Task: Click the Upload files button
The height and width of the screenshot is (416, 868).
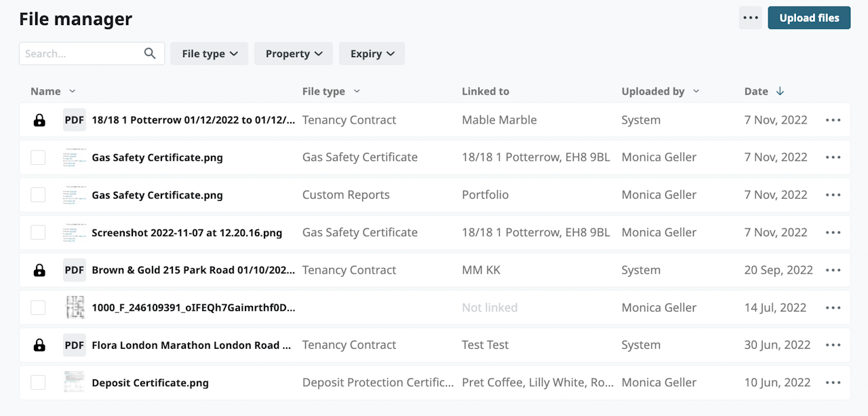Action: coord(809,18)
